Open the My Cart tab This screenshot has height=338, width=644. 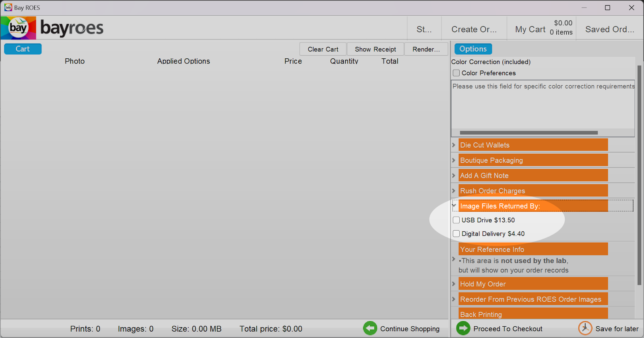tap(541, 29)
